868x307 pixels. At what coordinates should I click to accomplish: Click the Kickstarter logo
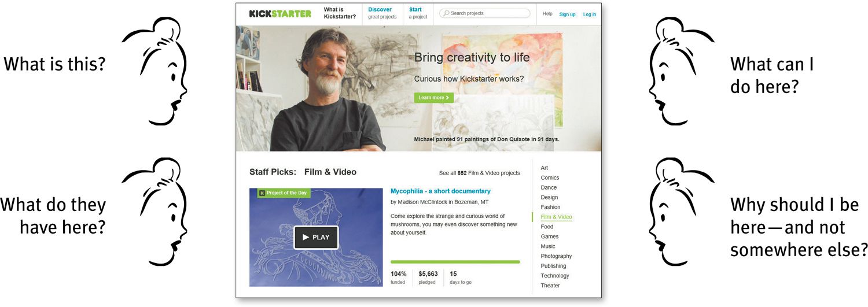pos(280,13)
